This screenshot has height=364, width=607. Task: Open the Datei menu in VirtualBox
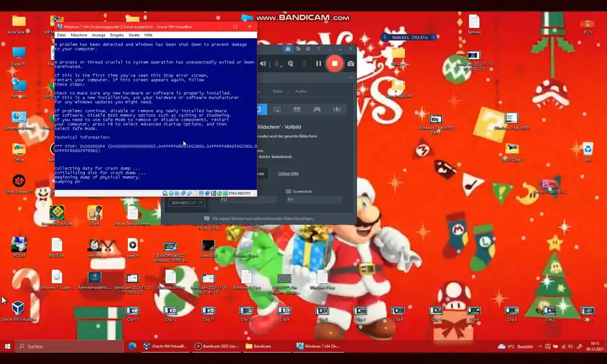(62, 35)
